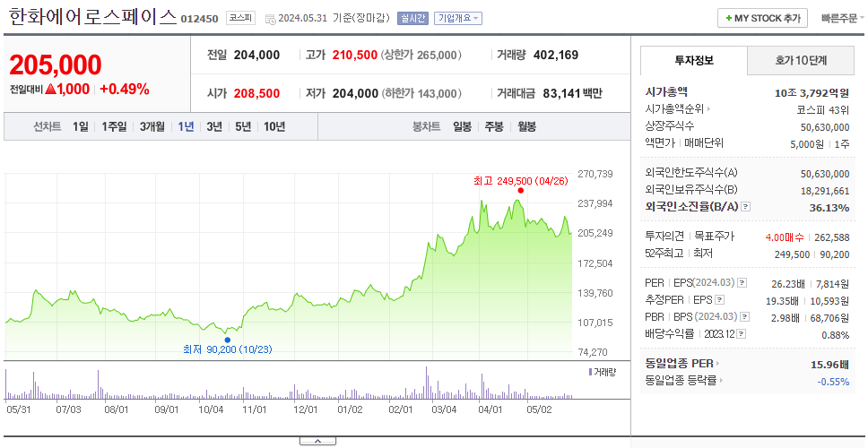This screenshot has width=868, height=448.
Task: Click the 26.23배 PER value
Action: point(788,284)
